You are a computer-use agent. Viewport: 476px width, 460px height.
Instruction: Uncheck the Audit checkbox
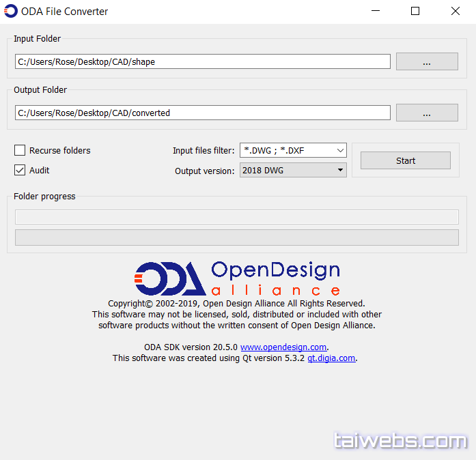(20, 170)
